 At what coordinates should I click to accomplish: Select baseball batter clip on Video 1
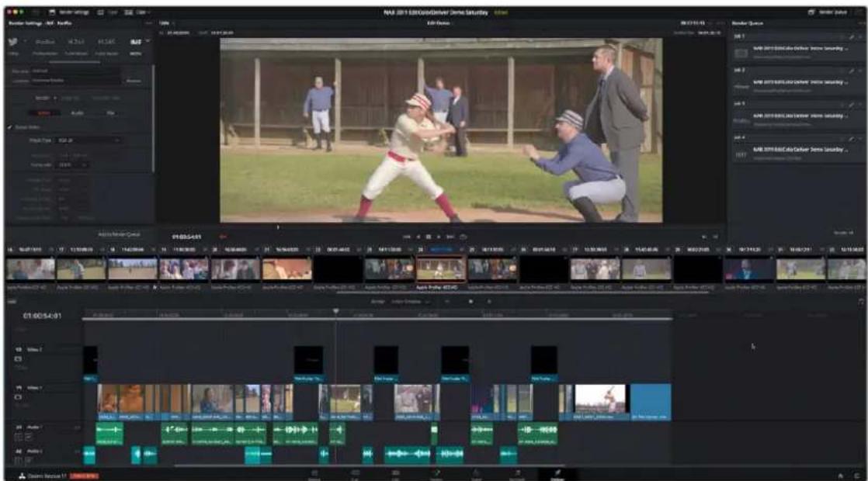(x=600, y=401)
